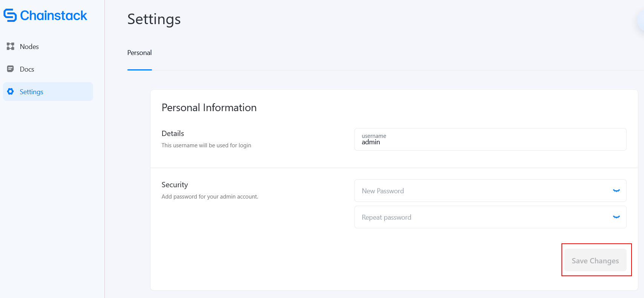This screenshot has width=644, height=298.
Task: Click the Chainstack brand name text
Action: (54, 15)
